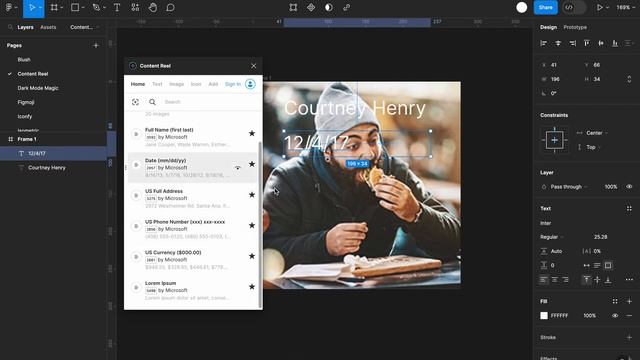Preview the Date content with eye icon
Image resolution: width=640 pixels, height=360 pixels.
238,168
